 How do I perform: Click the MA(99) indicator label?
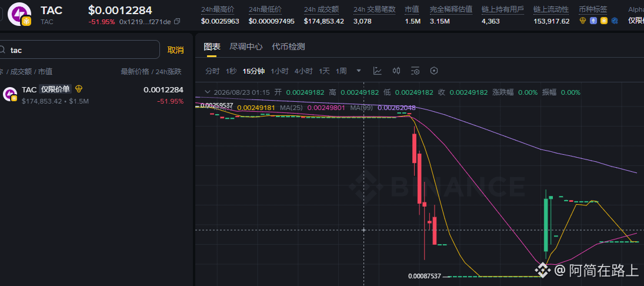point(361,108)
